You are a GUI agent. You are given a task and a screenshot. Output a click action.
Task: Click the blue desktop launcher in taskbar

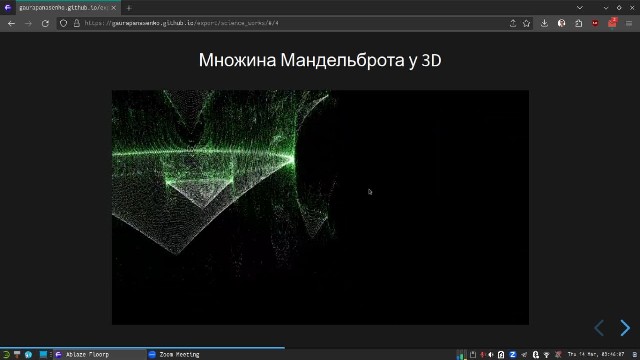(43, 354)
